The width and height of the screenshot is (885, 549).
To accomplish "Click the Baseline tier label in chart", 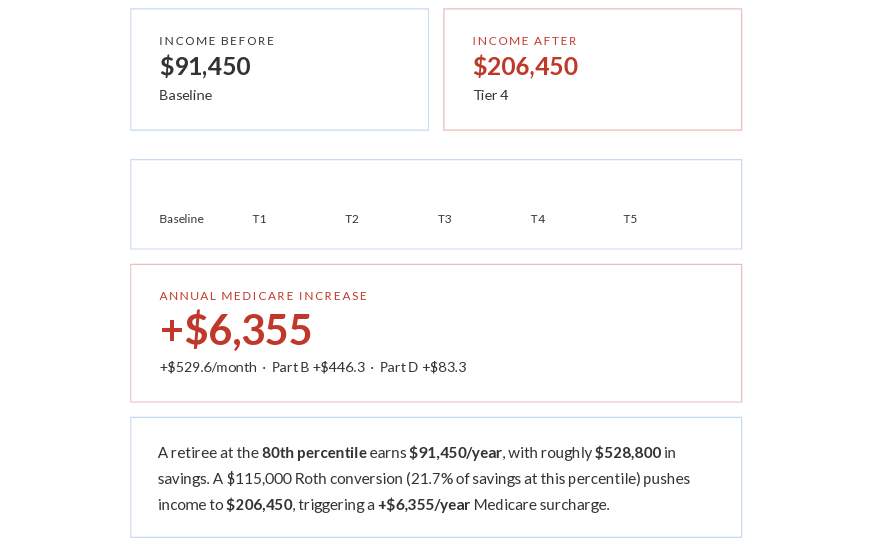I will click(x=181, y=219).
